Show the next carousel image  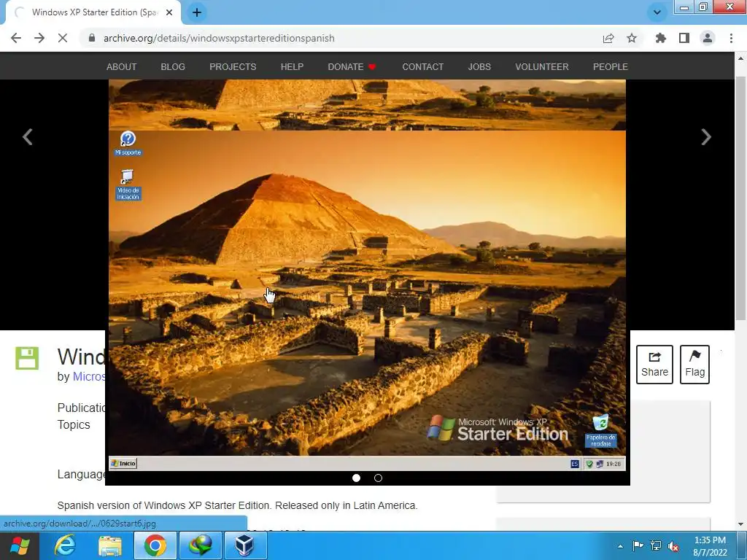(706, 137)
